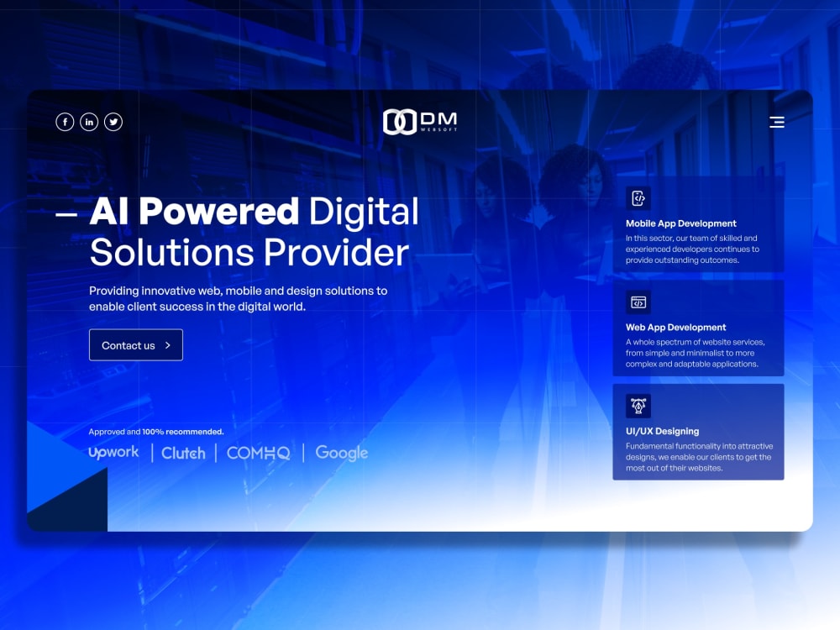Click the Upwork logo
This screenshot has width=840, height=630.
coord(113,453)
